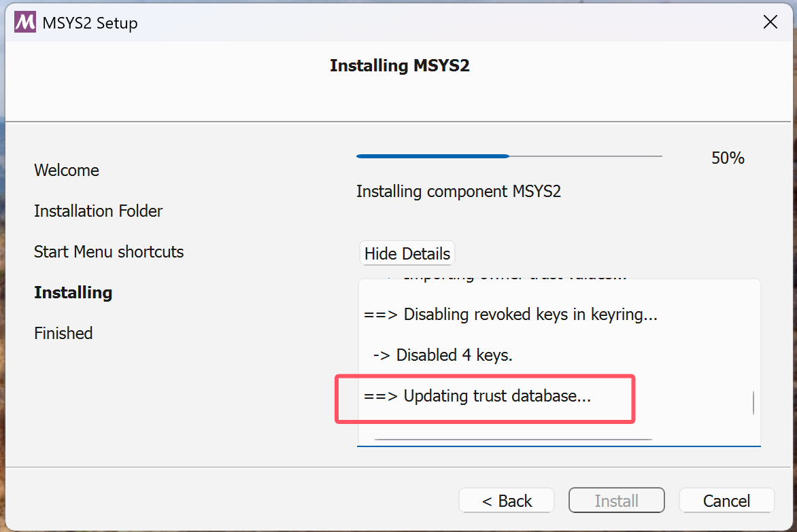Viewport: 797px width, 532px height.
Task: Click the details log vertical scrollbar
Action: click(753, 402)
